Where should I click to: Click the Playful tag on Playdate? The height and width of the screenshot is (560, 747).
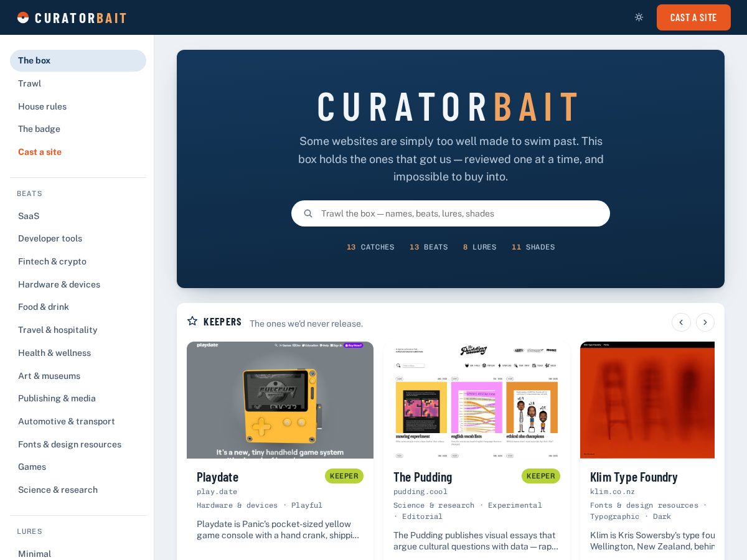click(x=307, y=505)
